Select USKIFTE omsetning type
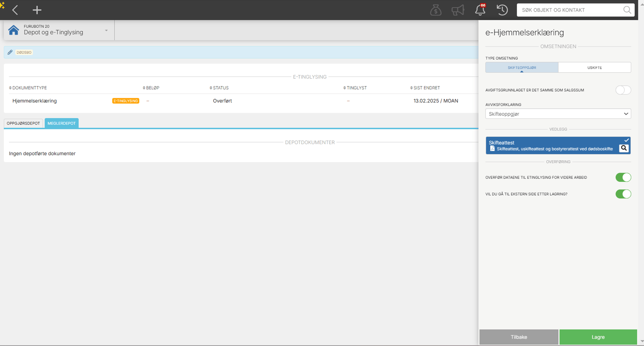Viewport: 644px width, 346px height. [594, 68]
